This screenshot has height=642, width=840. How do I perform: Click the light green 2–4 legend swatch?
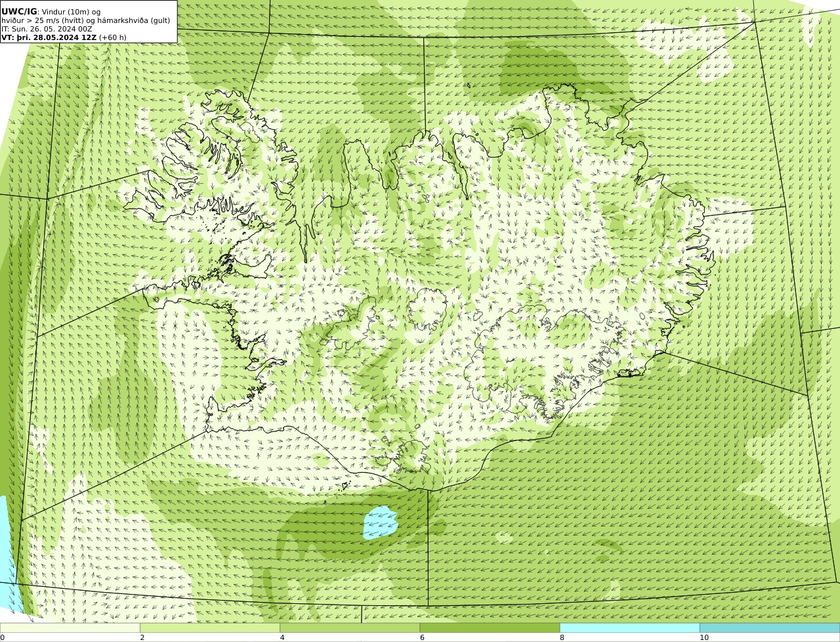210,628
